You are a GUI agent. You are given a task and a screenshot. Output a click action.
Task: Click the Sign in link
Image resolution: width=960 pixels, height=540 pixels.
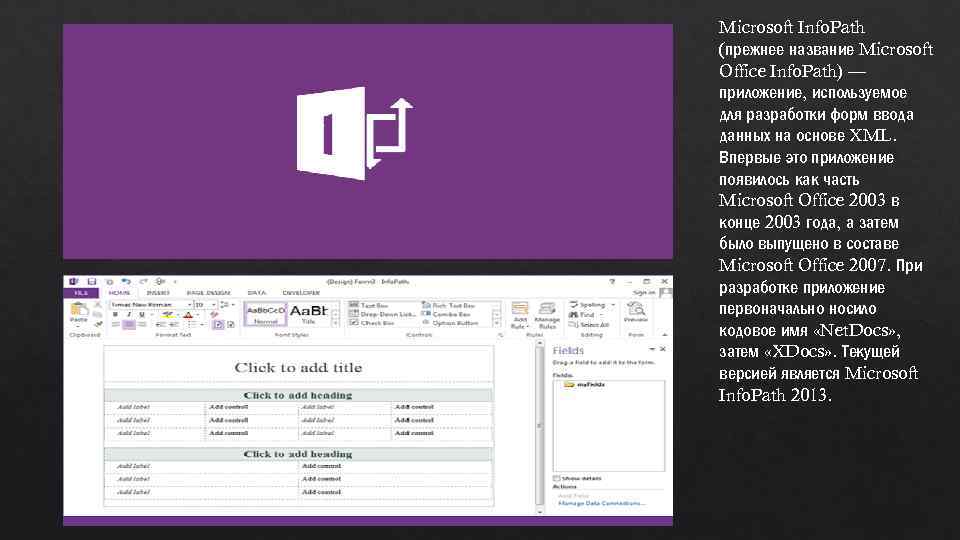(644, 293)
